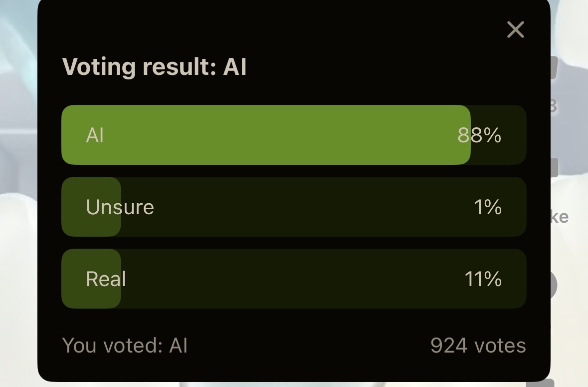Screen dimensions: 588x387
Task: Click the gray circular icon at the right edge
Action: [x=554, y=285]
